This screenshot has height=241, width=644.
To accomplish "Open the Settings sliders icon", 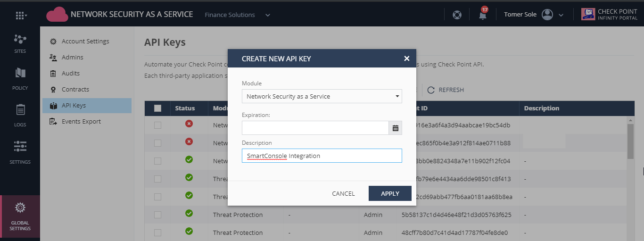I will click(20, 146).
